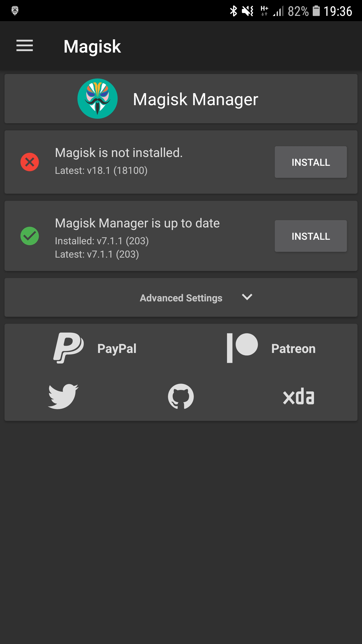Tap the mobile signal strength indicator
The image size is (362, 644).
tap(278, 11)
